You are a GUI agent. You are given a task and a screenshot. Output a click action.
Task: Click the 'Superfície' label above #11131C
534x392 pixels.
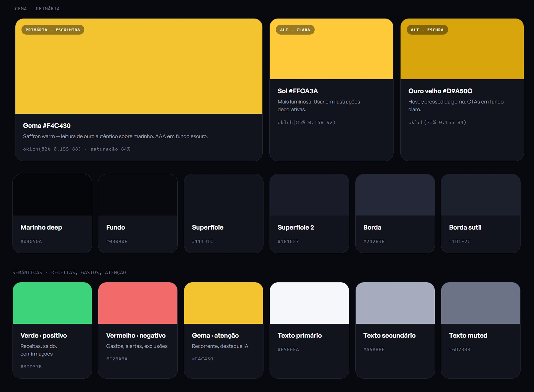(x=208, y=228)
